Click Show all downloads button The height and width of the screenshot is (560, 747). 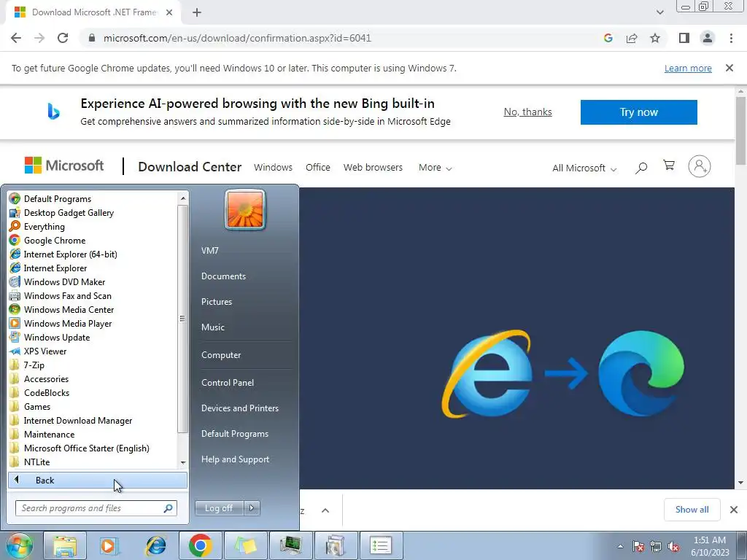coord(692,510)
